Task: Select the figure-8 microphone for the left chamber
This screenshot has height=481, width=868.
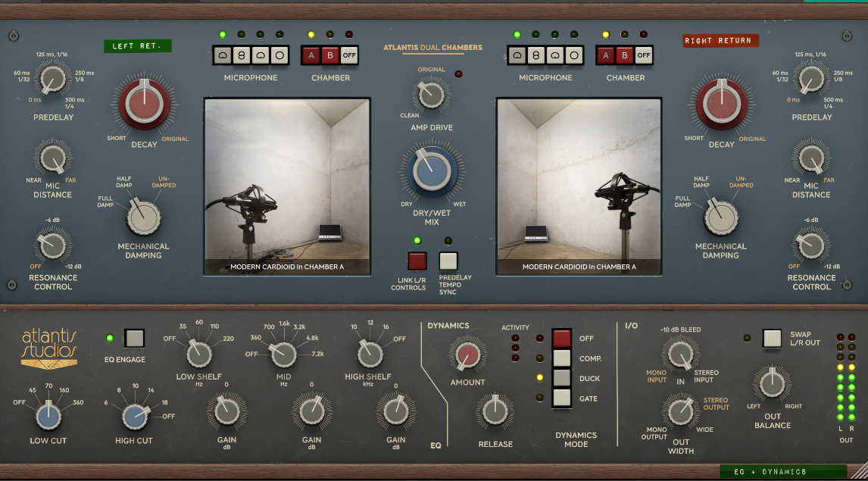Action: tap(241, 55)
